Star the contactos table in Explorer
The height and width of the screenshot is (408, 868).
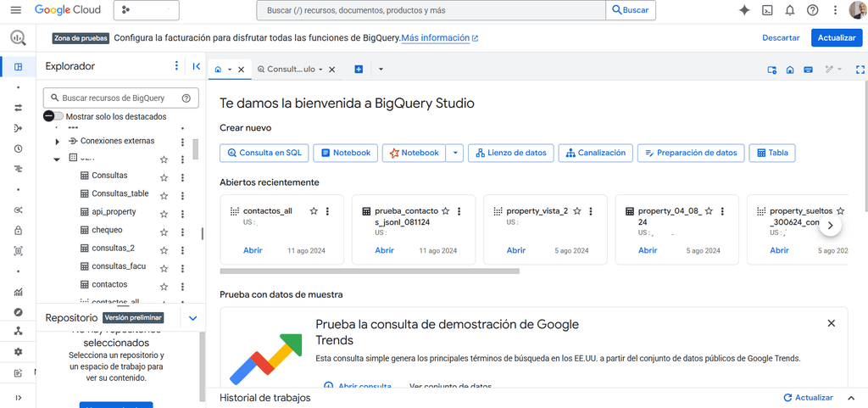(164, 287)
